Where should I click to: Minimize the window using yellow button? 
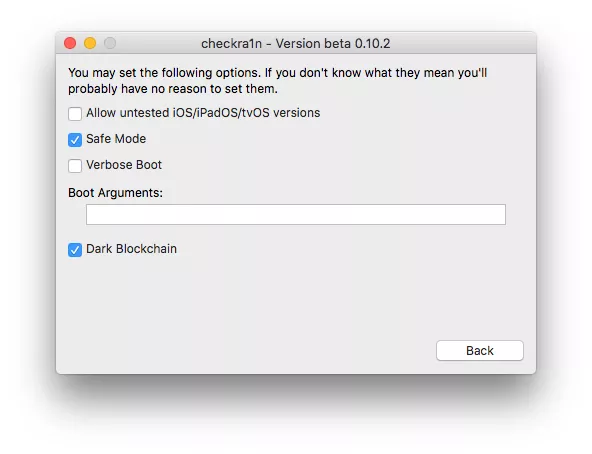coord(90,43)
